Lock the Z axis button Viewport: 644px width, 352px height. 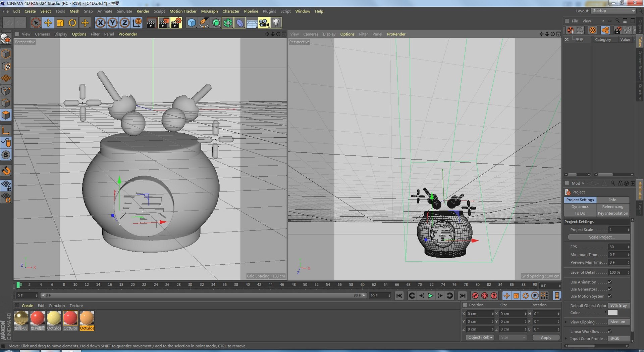124,23
